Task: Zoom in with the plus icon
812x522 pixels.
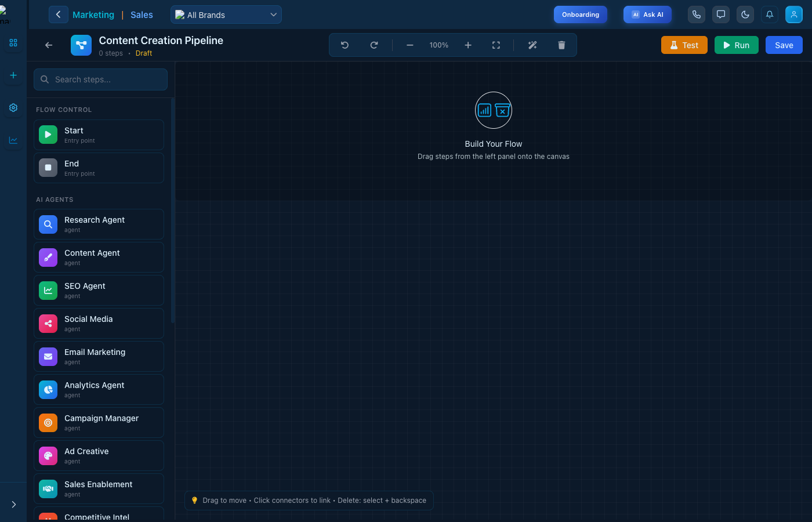Action: point(468,45)
